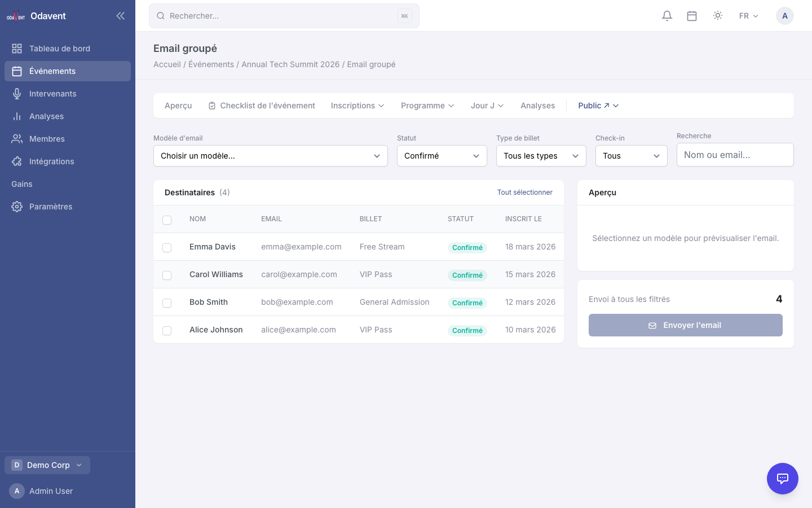Follow the Accueil breadcrumb link
Image resolution: width=812 pixels, height=508 pixels.
pyautogui.click(x=167, y=64)
